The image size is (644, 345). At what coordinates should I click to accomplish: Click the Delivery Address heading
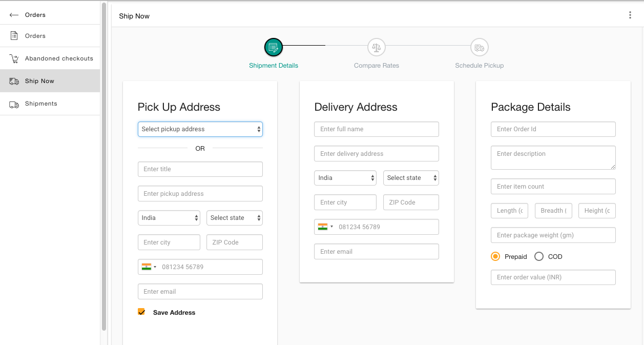(356, 107)
